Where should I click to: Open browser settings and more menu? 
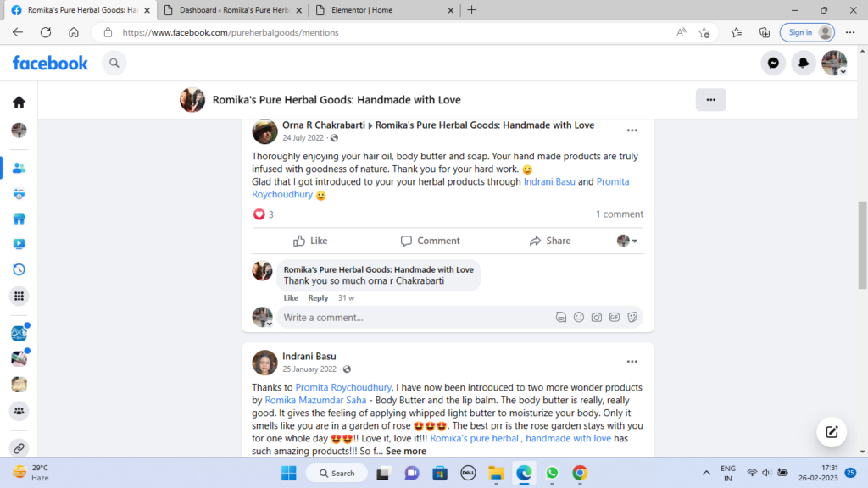click(849, 33)
